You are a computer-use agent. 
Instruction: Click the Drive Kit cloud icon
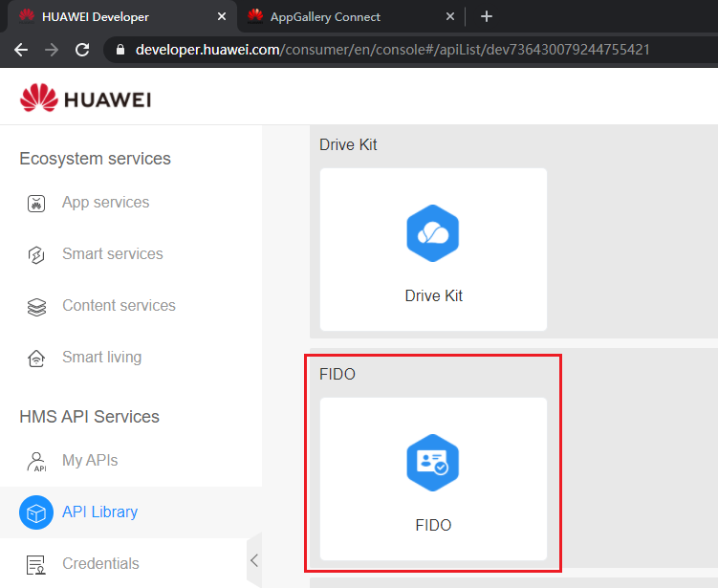point(433,233)
